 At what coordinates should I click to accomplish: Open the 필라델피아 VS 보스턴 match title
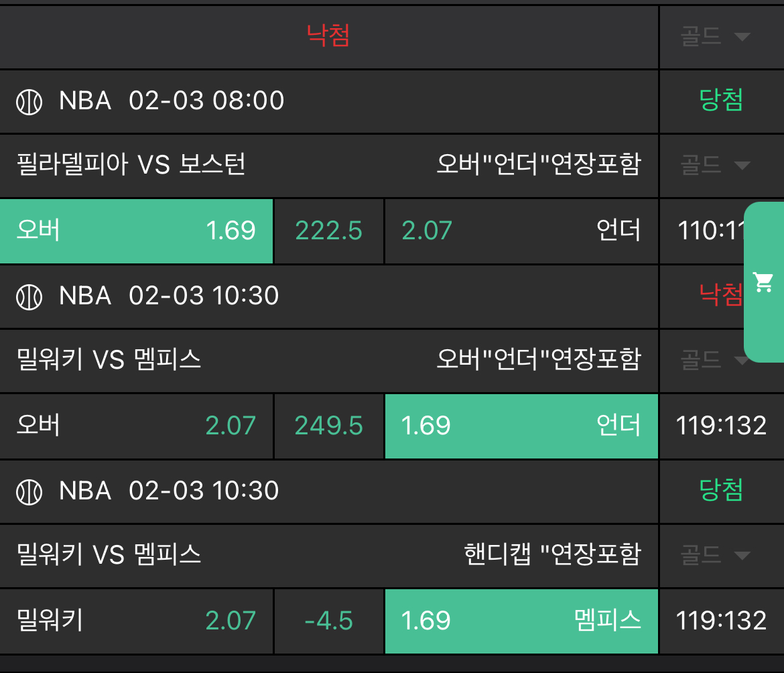click(131, 165)
